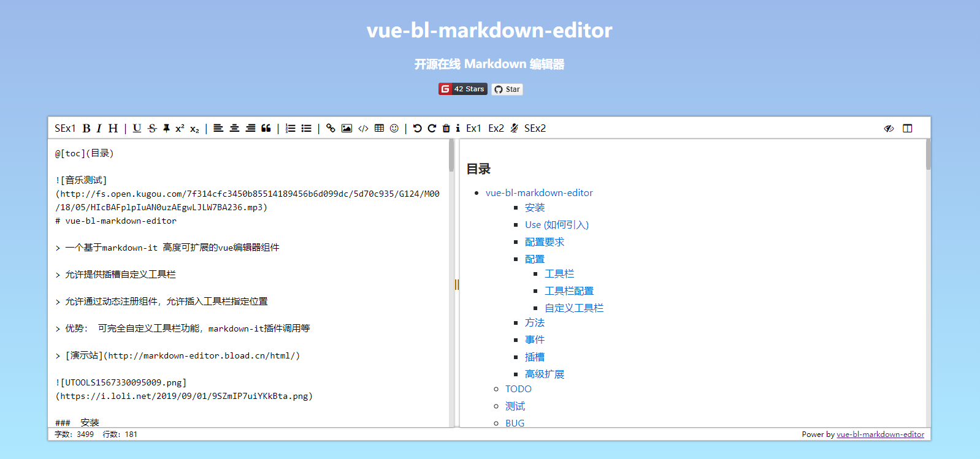Click the Ex2 toolbar item
980x459 pixels.
[496, 128]
